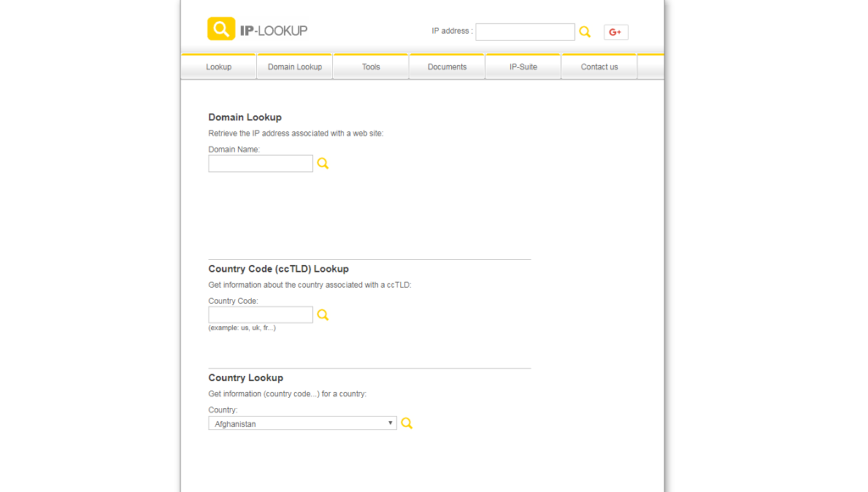Click the search icon beside Country dropdown
The image size is (868, 492).
[407, 423]
